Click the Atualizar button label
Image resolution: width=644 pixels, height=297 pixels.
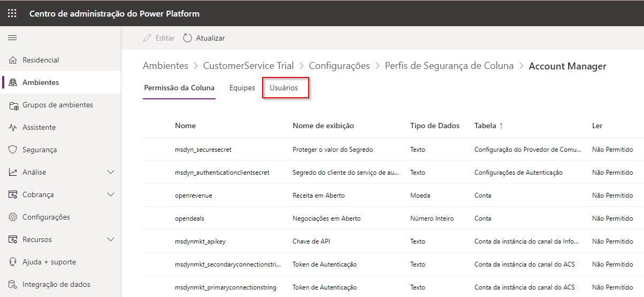[211, 38]
